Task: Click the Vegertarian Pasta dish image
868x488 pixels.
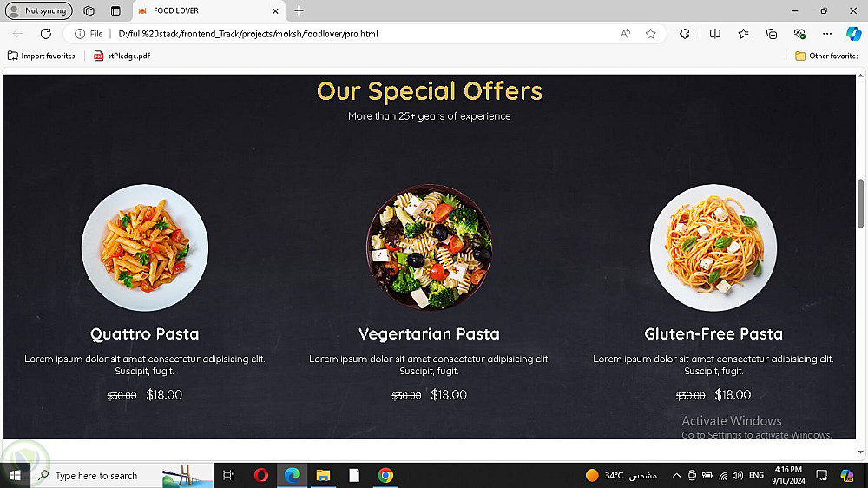Action: 429,247
